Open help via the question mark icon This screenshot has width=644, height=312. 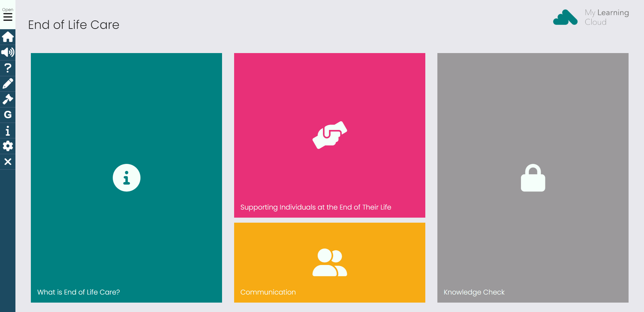(8, 68)
